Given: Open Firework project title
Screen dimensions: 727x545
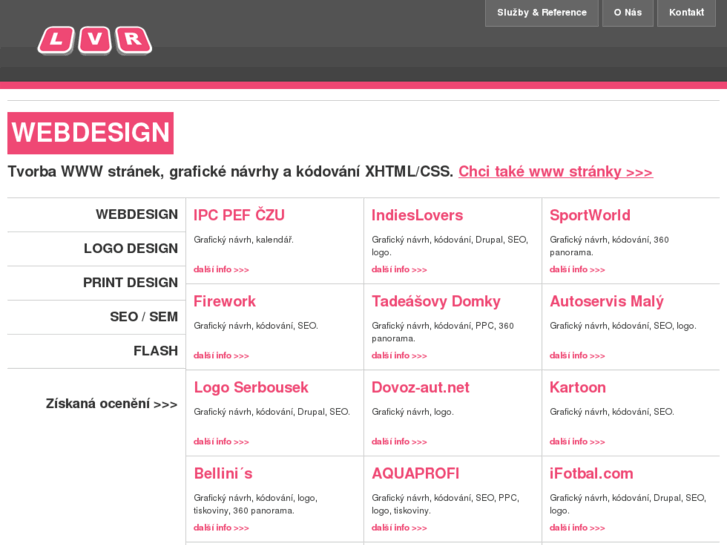Looking at the screenshot, I should coord(224,301).
